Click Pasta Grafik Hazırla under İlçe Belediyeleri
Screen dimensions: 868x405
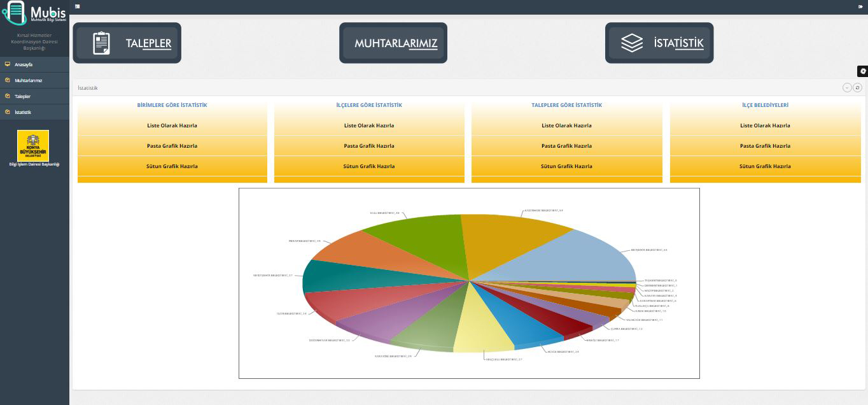(x=765, y=146)
